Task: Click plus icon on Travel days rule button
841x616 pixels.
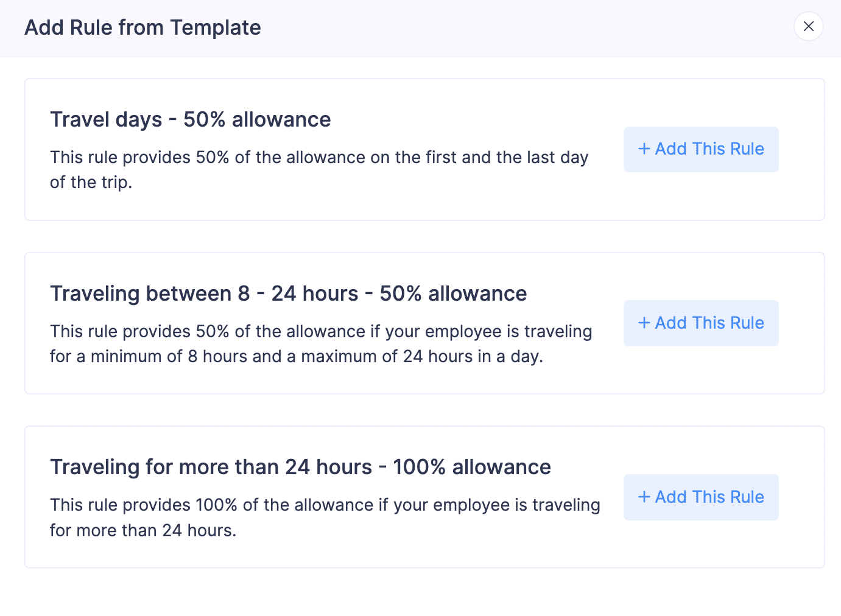Action: click(x=644, y=149)
